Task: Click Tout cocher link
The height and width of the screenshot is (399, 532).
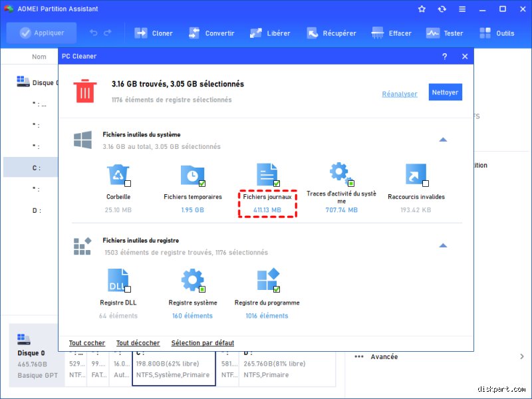Action: (87, 343)
